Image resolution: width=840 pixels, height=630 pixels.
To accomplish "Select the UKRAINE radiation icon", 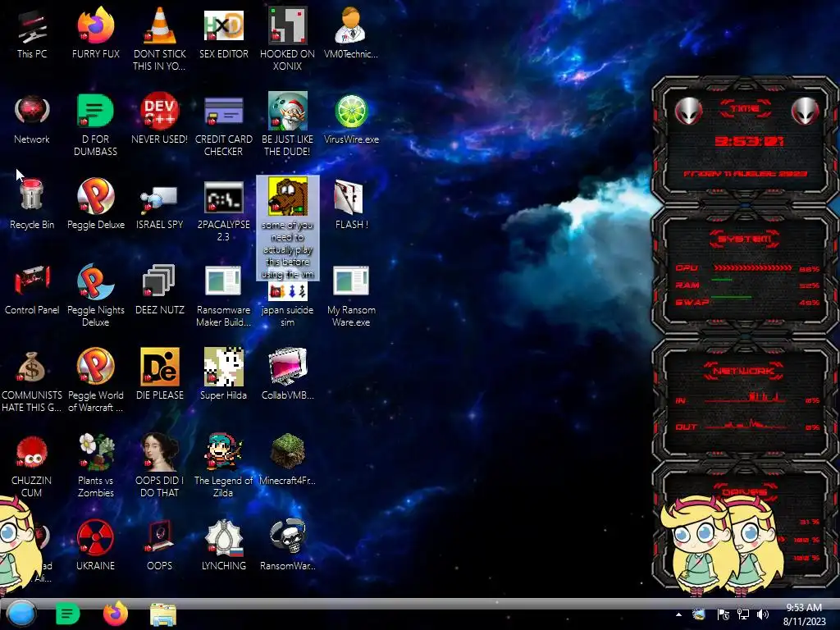I will pyautogui.click(x=95, y=536).
